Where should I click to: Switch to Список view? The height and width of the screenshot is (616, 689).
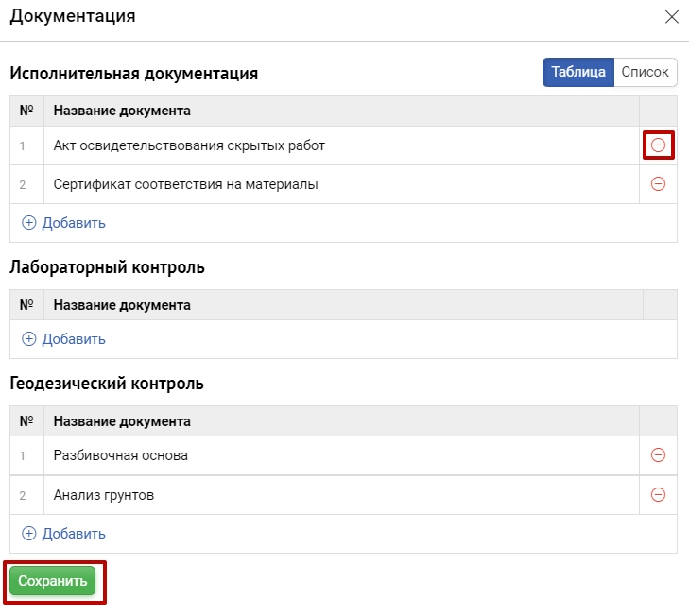[645, 73]
